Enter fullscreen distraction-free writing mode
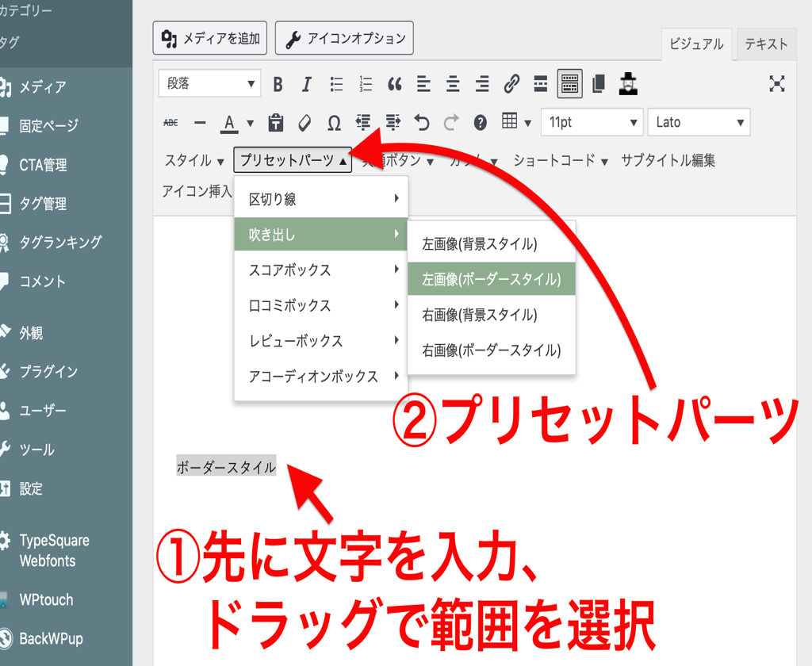The width and height of the screenshot is (812, 666). [777, 84]
